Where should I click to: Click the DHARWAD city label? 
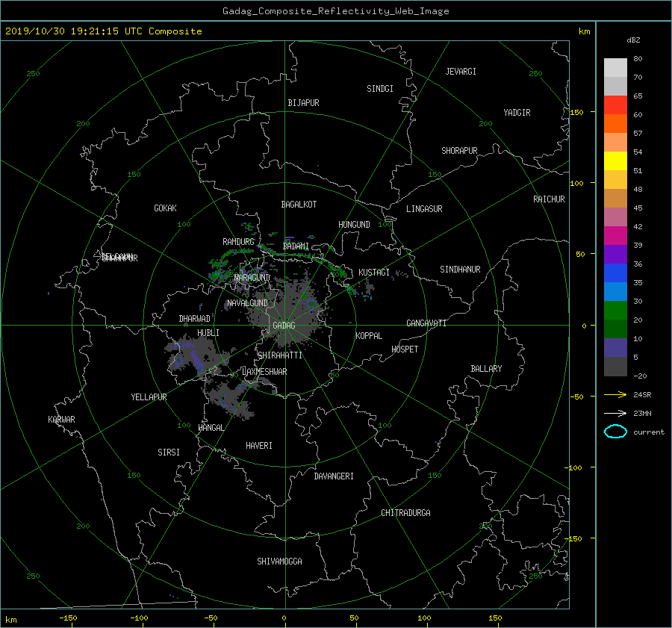click(195, 319)
